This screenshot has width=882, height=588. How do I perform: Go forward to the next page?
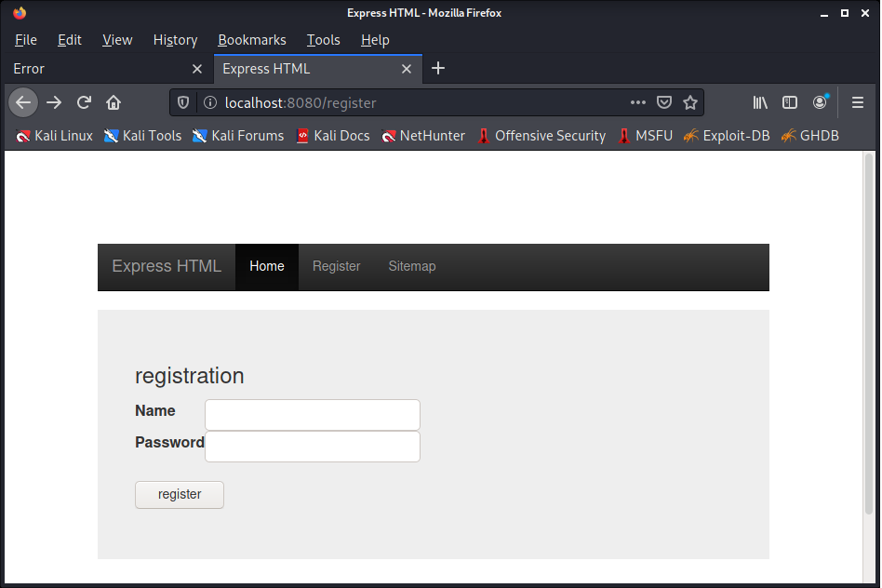54,102
